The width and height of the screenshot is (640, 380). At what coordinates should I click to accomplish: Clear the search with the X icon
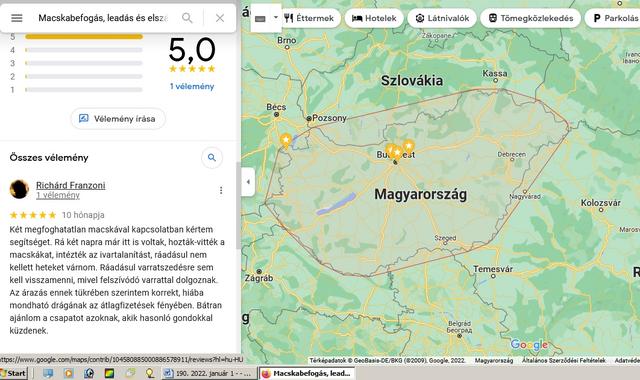[220, 18]
